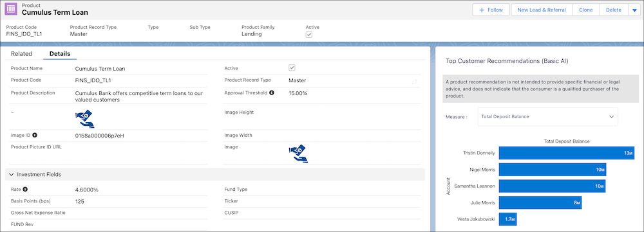Select the Details tab

(60, 54)
